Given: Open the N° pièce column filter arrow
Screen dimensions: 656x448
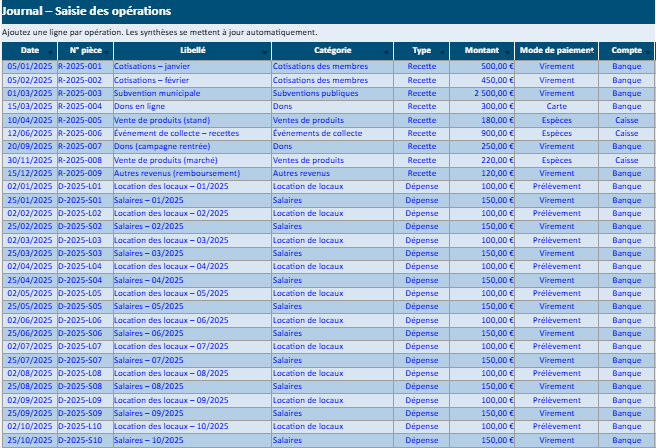Looking at the screenshot, I should click(x=105, y=52).
